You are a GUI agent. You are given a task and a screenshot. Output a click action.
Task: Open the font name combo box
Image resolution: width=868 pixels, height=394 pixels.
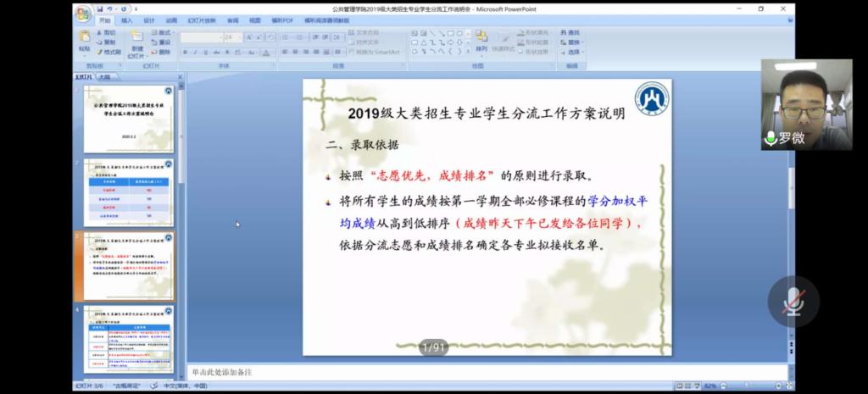[199, 37]
